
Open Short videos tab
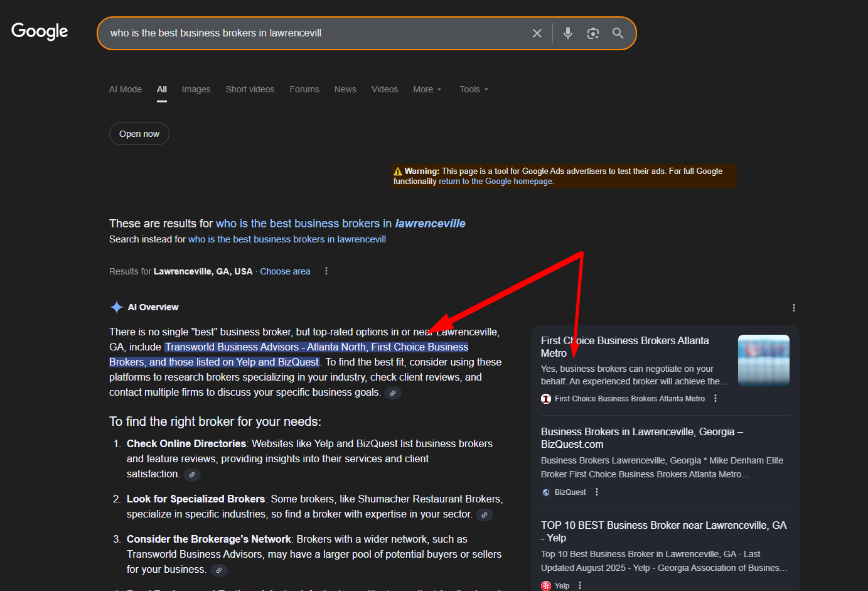[x=250, y=89]
